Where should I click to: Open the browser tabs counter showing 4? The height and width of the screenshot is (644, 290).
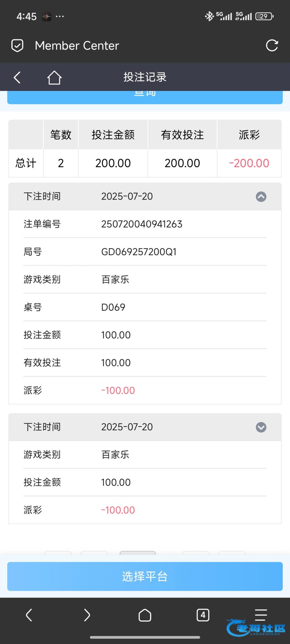(203, 615)
